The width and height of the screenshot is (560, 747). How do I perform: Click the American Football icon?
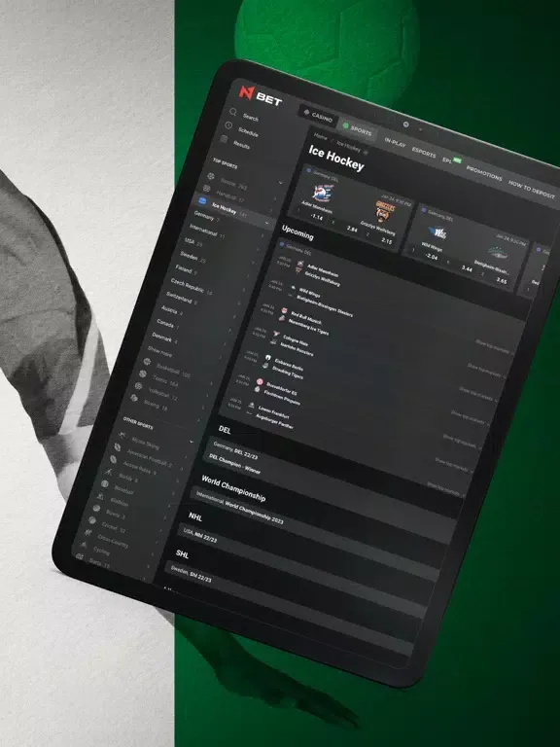tap(118, 446)
